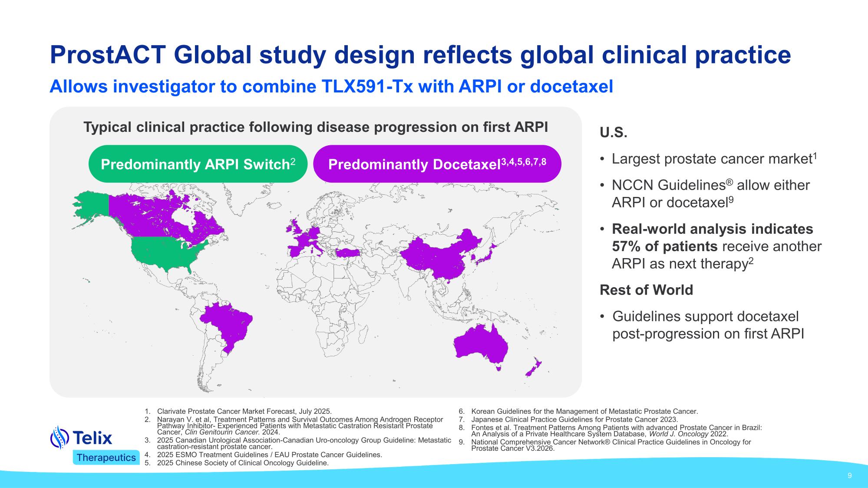Click the blue subtitle about TLX591-Tx
868x488 pixels.
point(331,86)
